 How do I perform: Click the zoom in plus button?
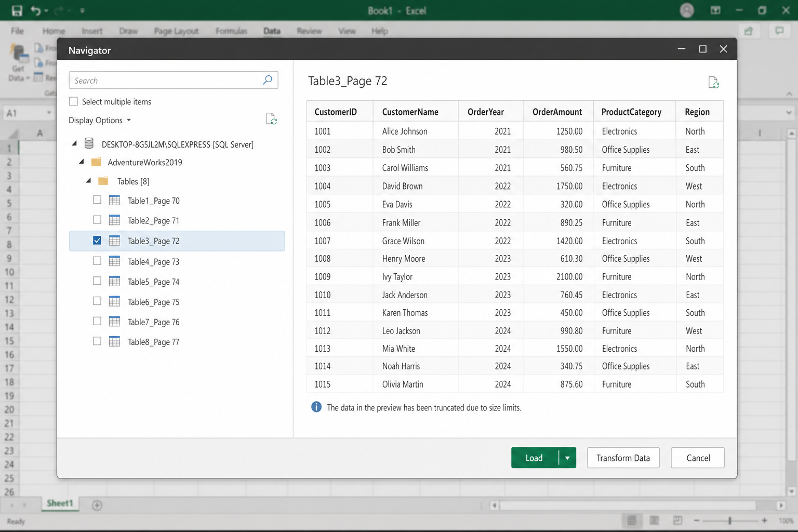point(764,520)
